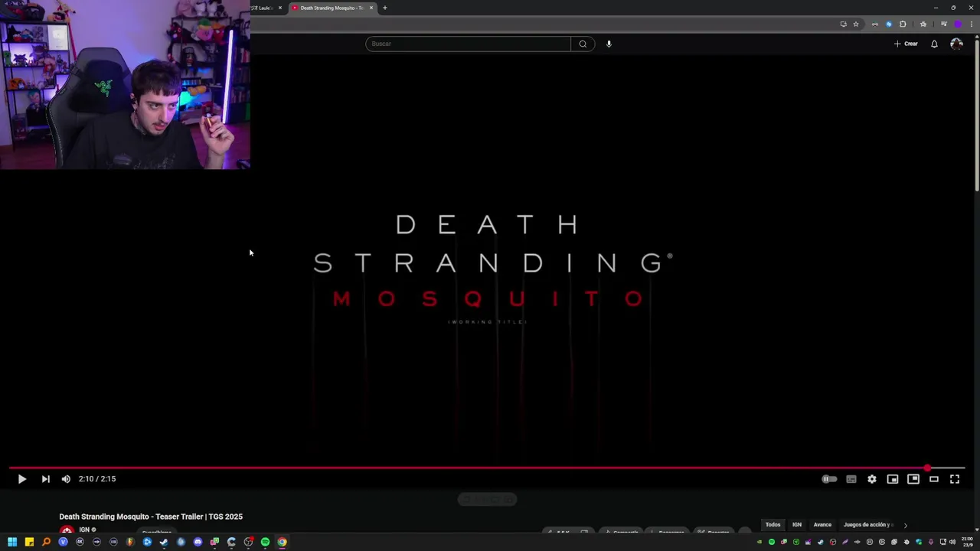Open the blue browser extension icon

(x=889, y=24)
